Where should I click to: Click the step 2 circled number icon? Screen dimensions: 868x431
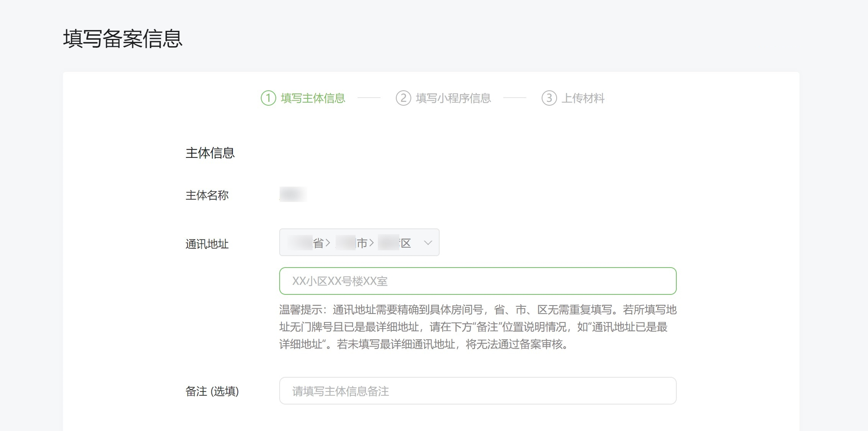[x=403, y=98]
